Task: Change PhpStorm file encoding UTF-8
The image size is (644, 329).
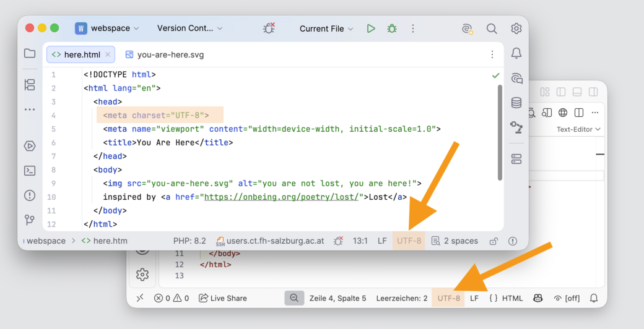Action: (409, 241)
